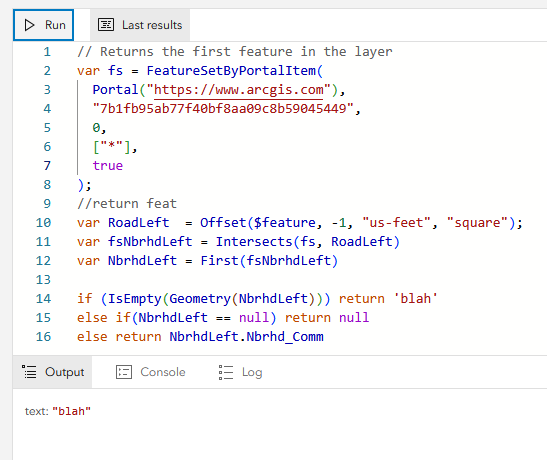
Task: Run the Arcade expression
Action: tap(44, 25)
